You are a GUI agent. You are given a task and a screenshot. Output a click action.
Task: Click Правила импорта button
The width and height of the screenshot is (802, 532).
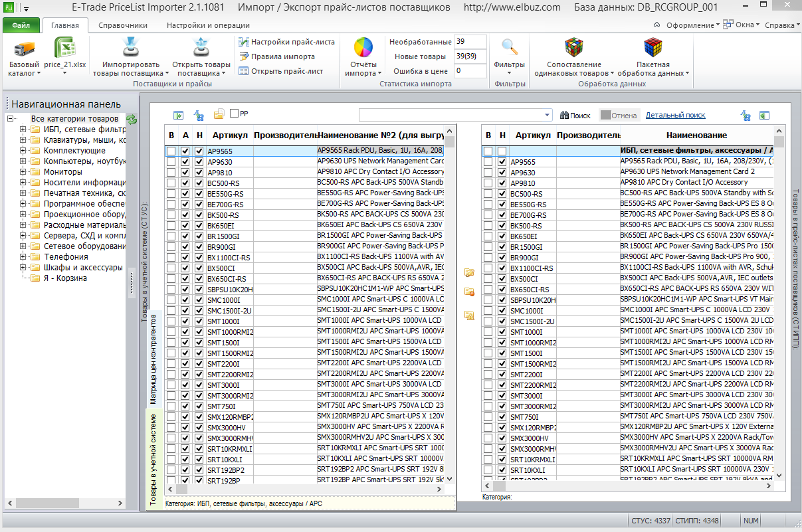276,56
